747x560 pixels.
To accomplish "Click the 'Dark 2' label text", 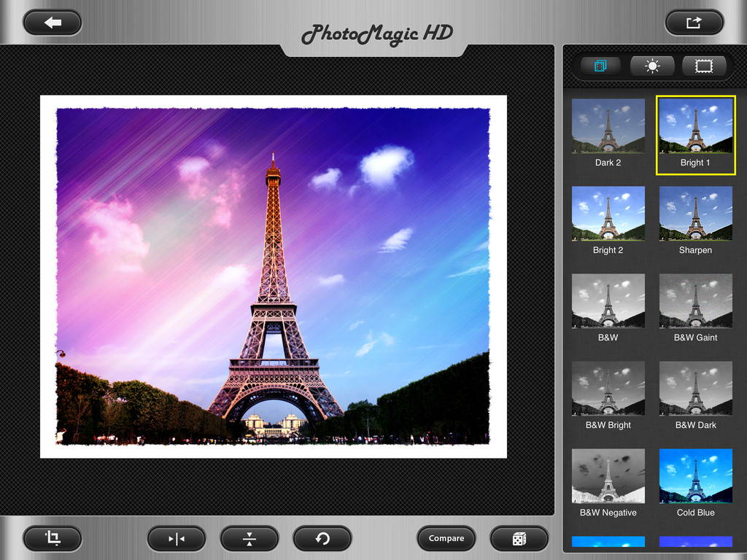I will tap(608, 163).
